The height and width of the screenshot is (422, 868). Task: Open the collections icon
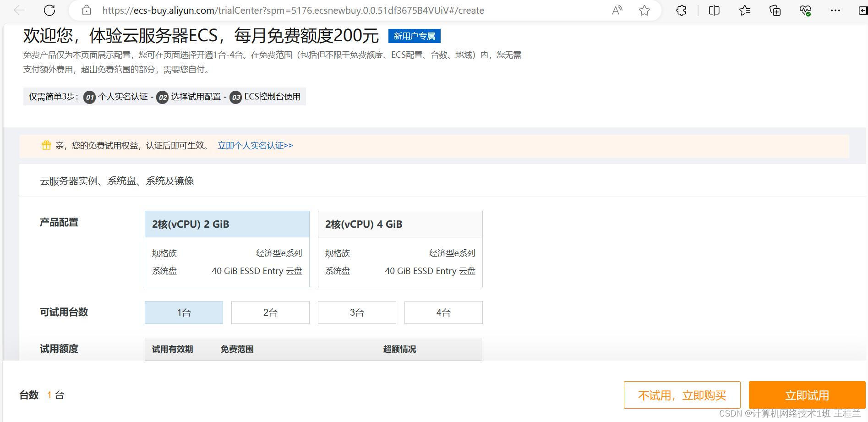point(775,10)
